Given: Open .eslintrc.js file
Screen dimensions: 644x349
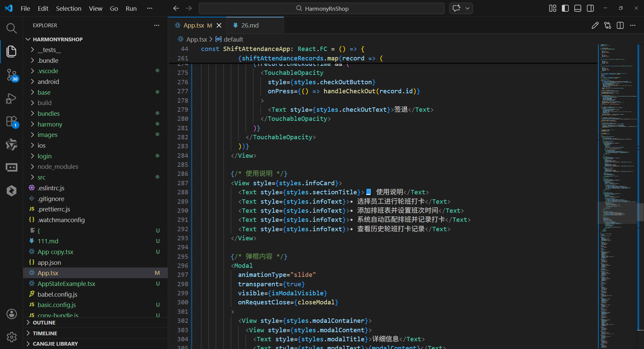Looking at the screenshot, I should tap(95, 188).
